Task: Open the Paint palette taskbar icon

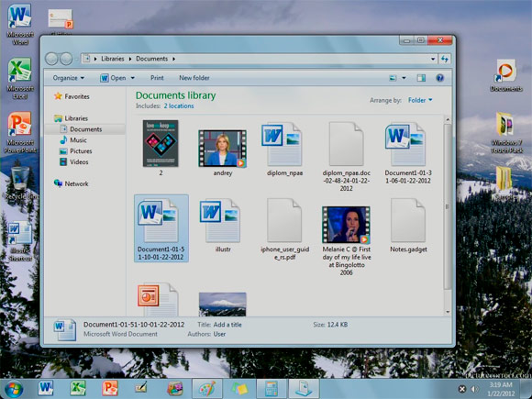Action: pos(207,389)
